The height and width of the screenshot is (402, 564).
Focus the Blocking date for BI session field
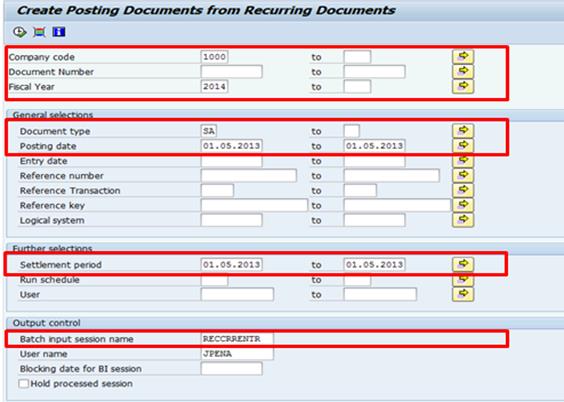pos(232,369)
